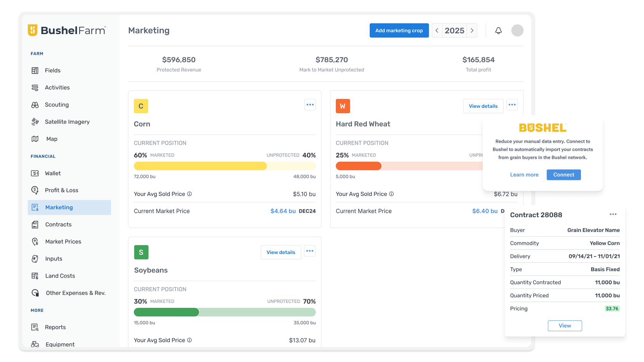Go to previous year with left chevron
This screenshot has height=362, width=644.
click(437, 31)
